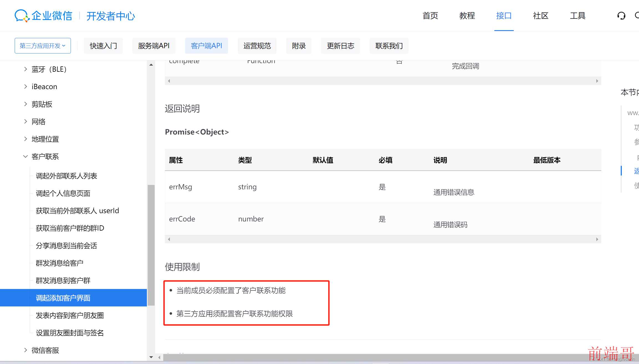Viewport: 639px width, 364px height.
Task: Select 调起添加客户界面 sidebar item
Action: click(x=73, y=298)
